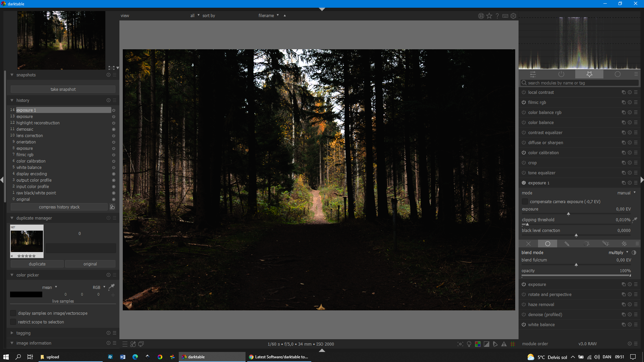Switch to the active modules power tab
The width and height of the screenshot is (644, 362).
[561, 74]
